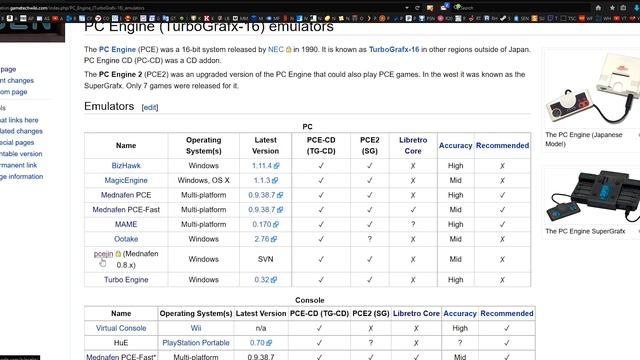The width and height of the screenshot is (640, 360).
Task: Click external-link icon beside Ootake 2.76
Action: pos(273,239)
